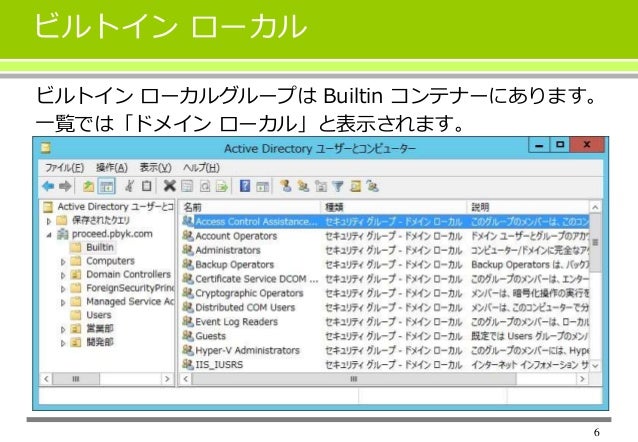
Task: Click the list pane's vertical scrollbar thumb
Action: pos(595,243)
